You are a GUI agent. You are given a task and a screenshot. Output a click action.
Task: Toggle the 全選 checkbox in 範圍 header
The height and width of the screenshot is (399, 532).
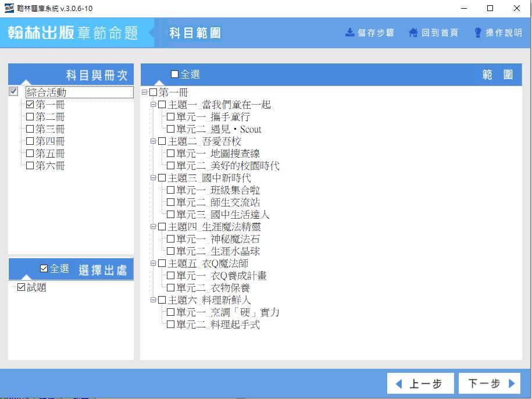pos(175,74)
